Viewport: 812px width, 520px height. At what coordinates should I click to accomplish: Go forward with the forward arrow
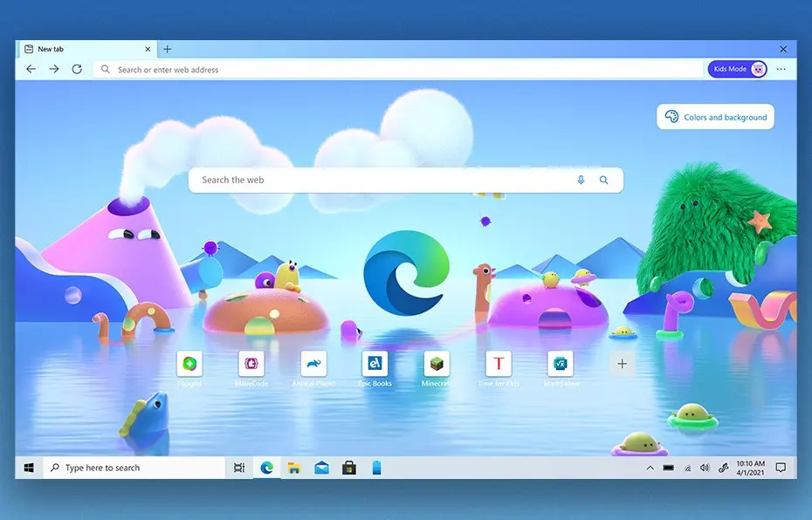point(54,69)
